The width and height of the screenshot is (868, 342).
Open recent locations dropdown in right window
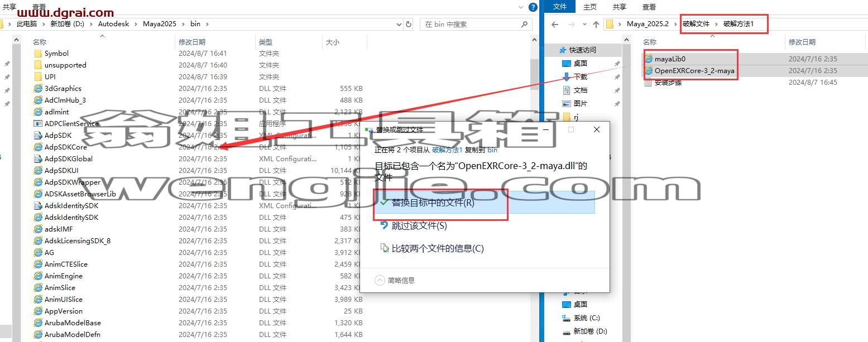(583, 24)
